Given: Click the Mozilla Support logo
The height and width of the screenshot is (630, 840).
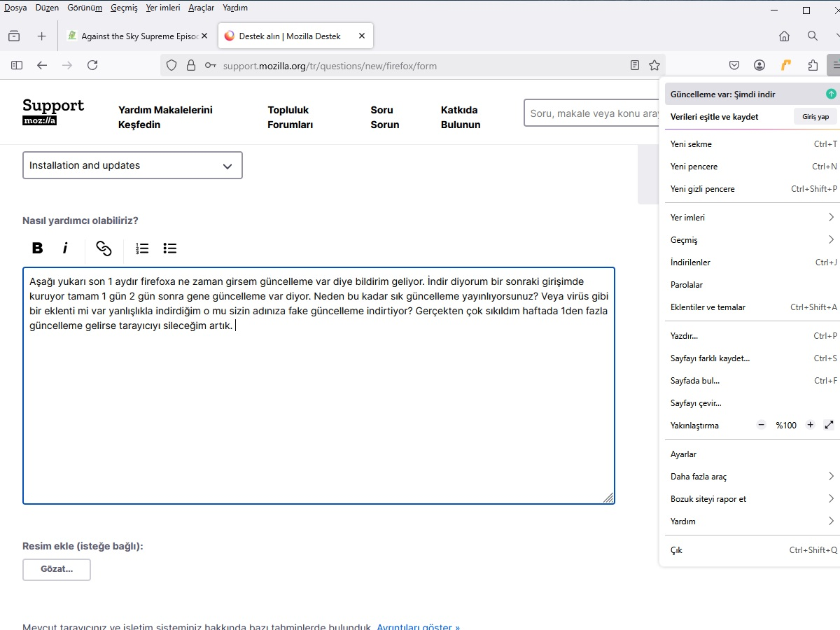Looking at the screenshot, I should [x=53, y=112].
